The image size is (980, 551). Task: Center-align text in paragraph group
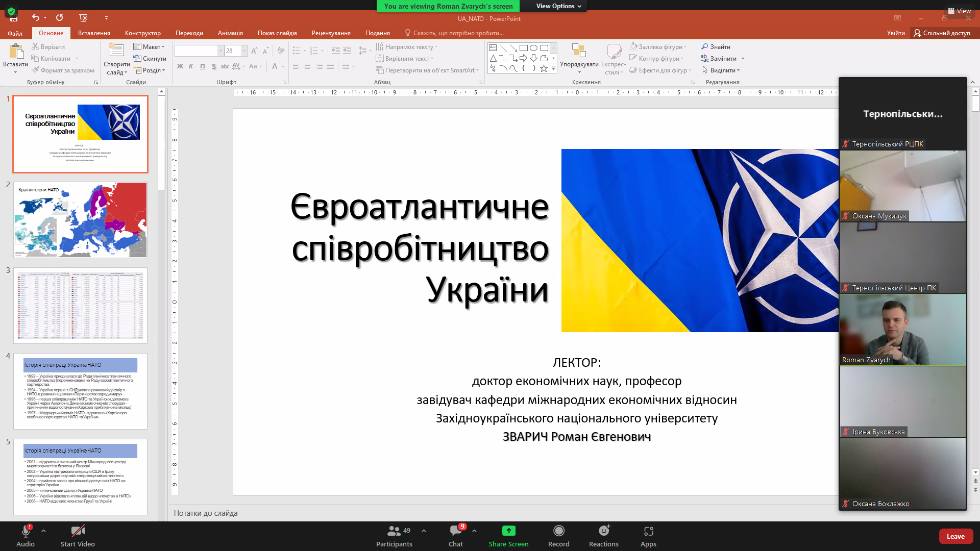(x=307, y=66)
